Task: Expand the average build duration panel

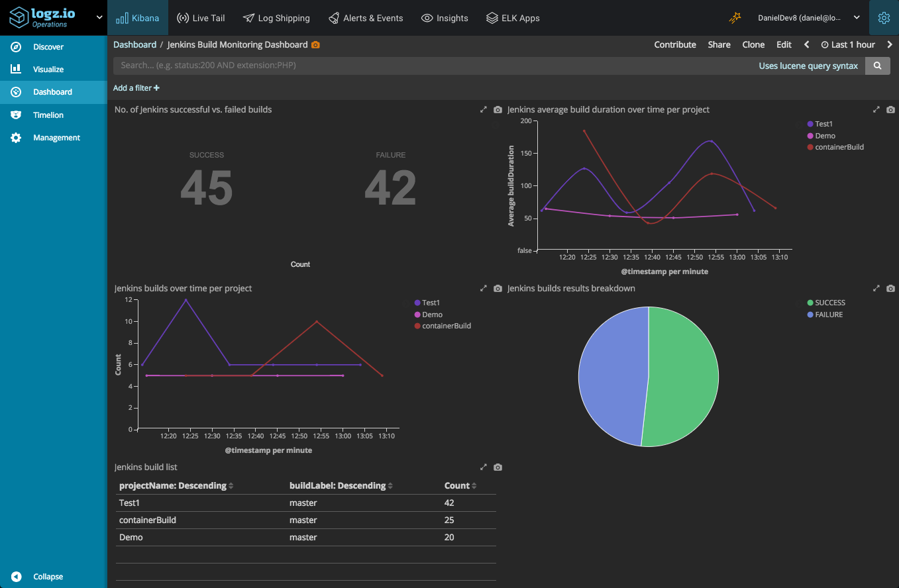Action: 876,109
